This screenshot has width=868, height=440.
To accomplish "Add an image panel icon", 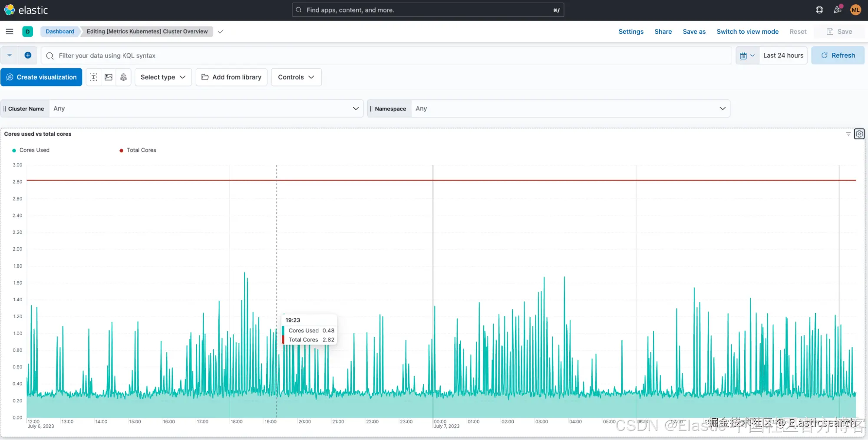I will [109, 77].
